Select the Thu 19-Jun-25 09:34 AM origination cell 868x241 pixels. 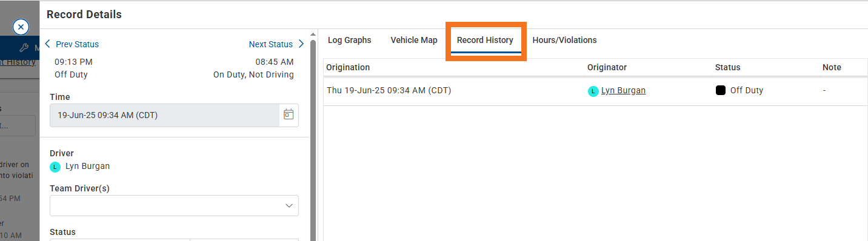[389, 90]
